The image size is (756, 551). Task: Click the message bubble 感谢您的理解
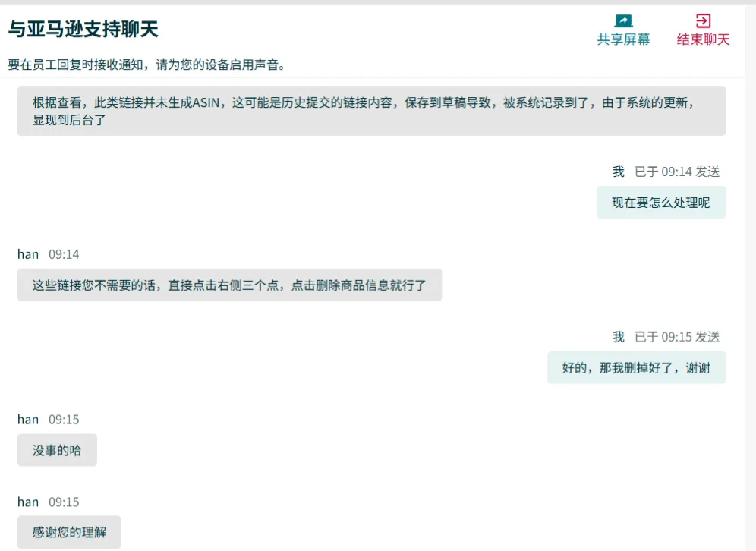pos(69,532)
